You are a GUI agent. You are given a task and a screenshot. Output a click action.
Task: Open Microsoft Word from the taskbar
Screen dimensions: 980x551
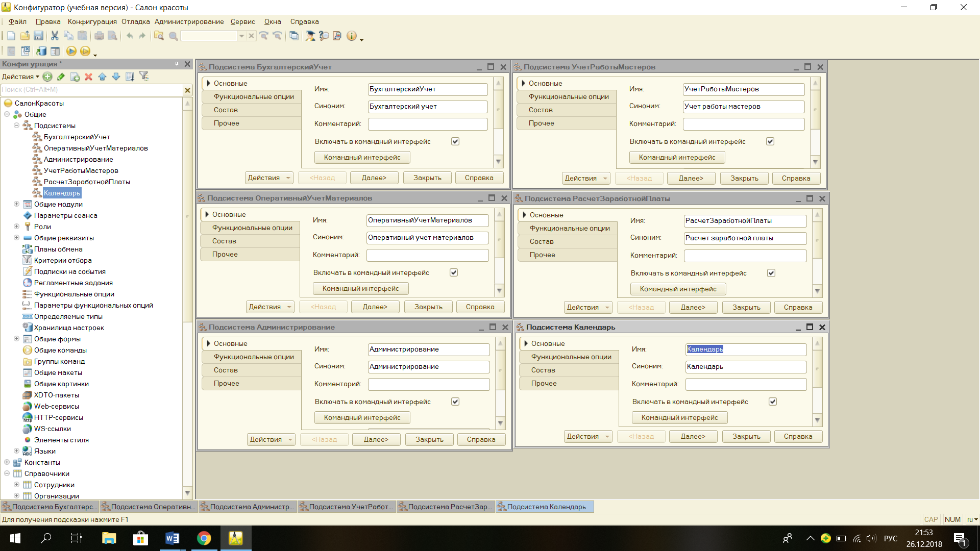[173, 538]
